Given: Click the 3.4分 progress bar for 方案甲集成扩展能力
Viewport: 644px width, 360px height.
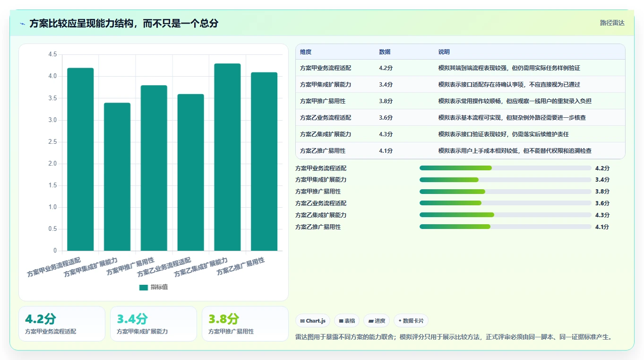Looking at the screenshot, I should (x=506, y=180).
